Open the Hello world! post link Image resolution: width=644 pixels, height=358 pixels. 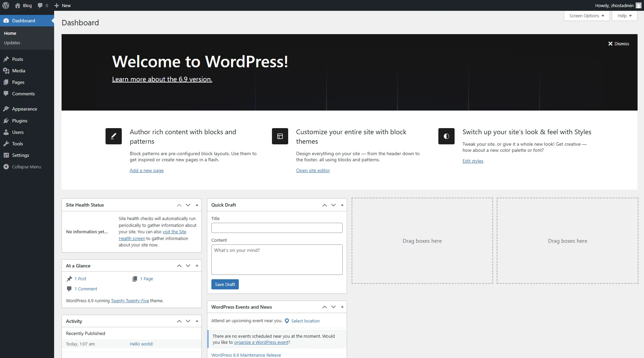(141, 344)
